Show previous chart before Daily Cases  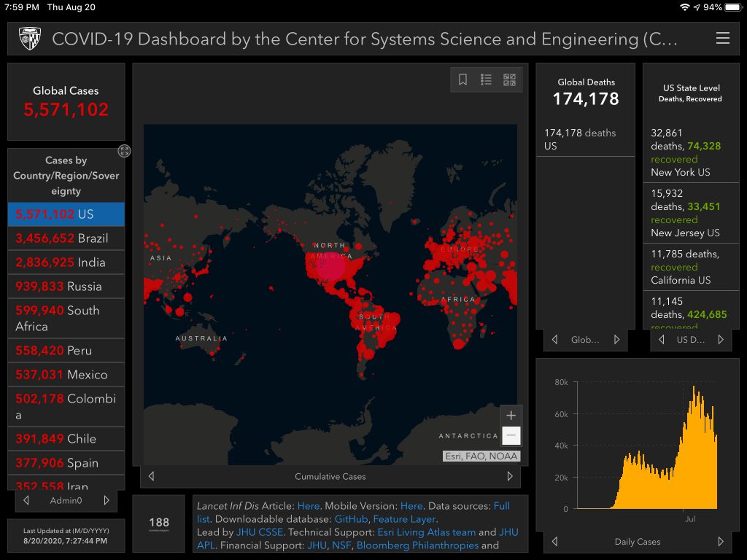click(x=554, y=542)
